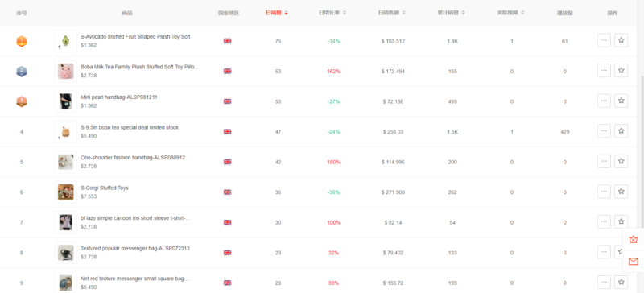Open the Mini pearl handbag thumbnail
Image resolution: width=644 pixels, height=293 pixels.
tap(66, 101)
